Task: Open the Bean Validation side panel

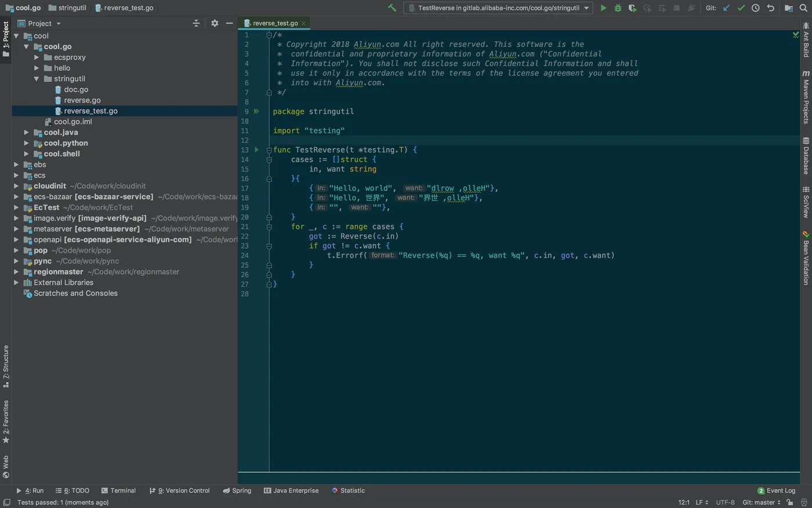Action: (806, 258)
